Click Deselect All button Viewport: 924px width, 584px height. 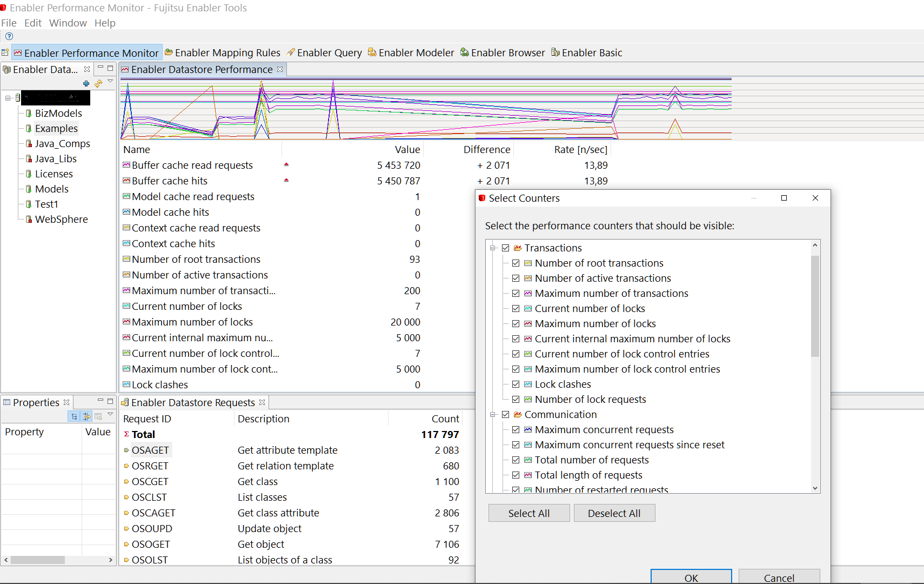coord(614,513)
